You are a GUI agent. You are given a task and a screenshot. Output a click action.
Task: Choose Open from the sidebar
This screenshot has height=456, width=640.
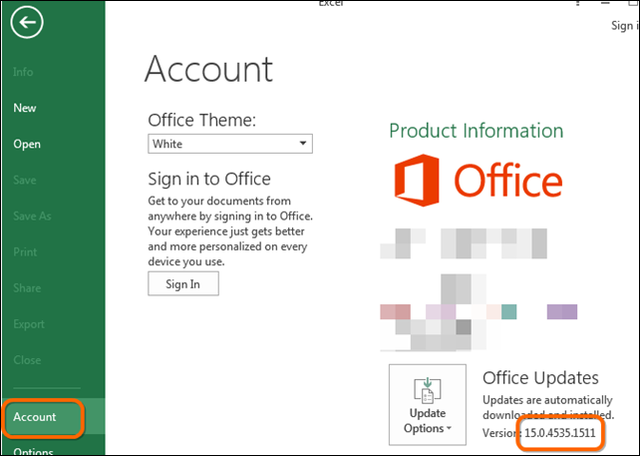click(27, 144)
